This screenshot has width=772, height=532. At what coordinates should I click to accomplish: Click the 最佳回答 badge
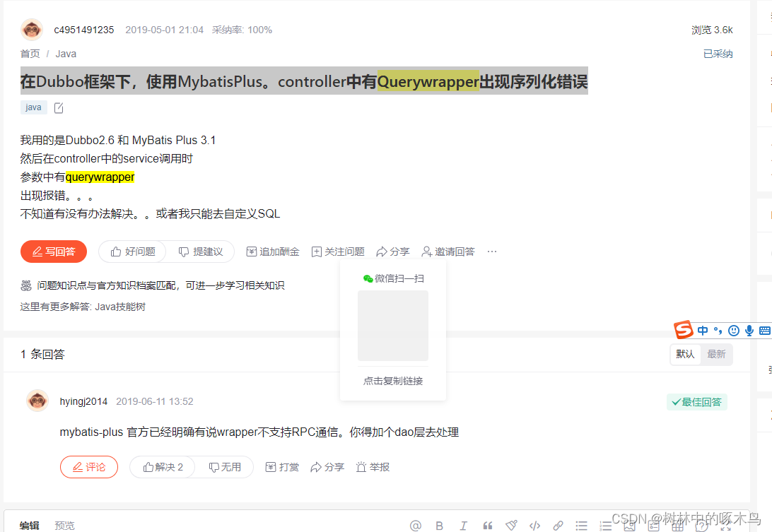(x=696, y=402)
